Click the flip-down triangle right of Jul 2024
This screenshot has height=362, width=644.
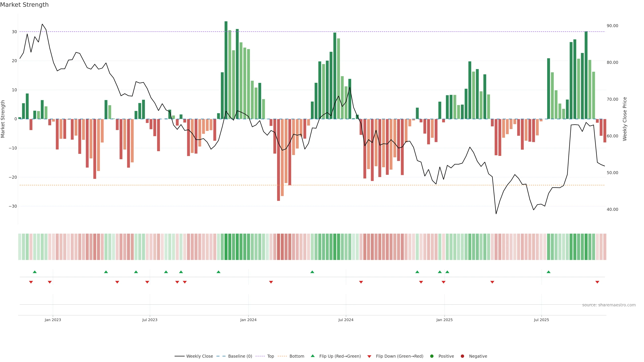[361, 282]
